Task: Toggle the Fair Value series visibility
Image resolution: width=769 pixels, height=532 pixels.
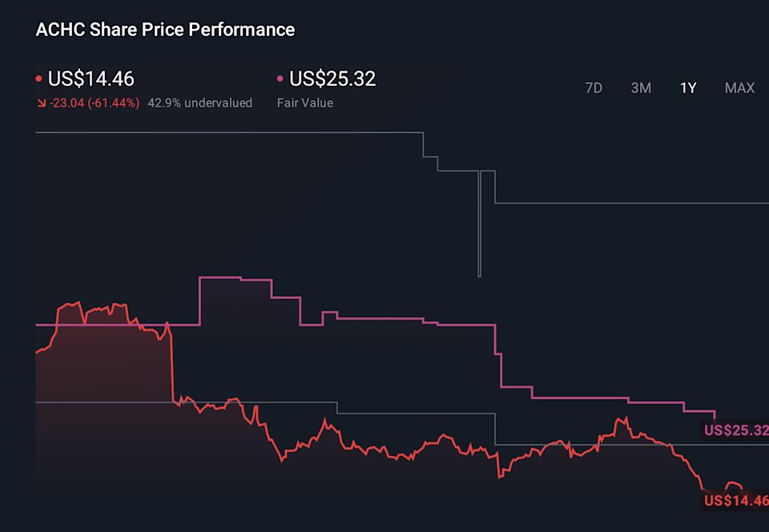Action: 332,79
